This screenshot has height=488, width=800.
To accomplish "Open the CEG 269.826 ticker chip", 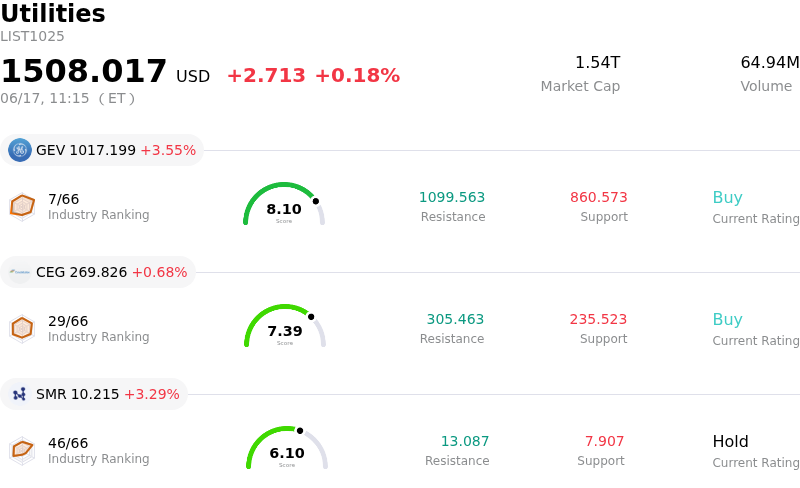I will click(x=98, y=272).
